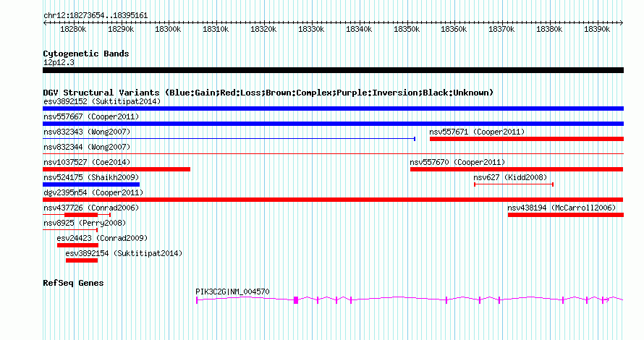
Task: Click the 18300k ruler tick label
Action: (168, 29)
